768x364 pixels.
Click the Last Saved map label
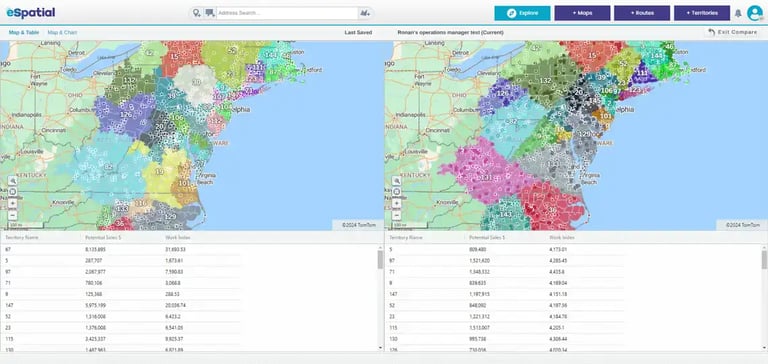(x=358, y=32)
